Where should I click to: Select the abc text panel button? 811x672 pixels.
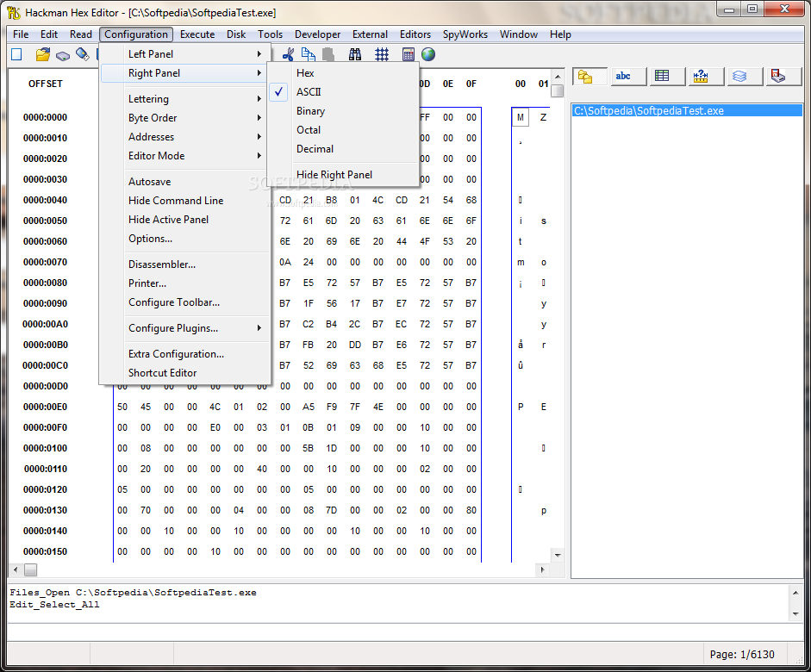628,77
